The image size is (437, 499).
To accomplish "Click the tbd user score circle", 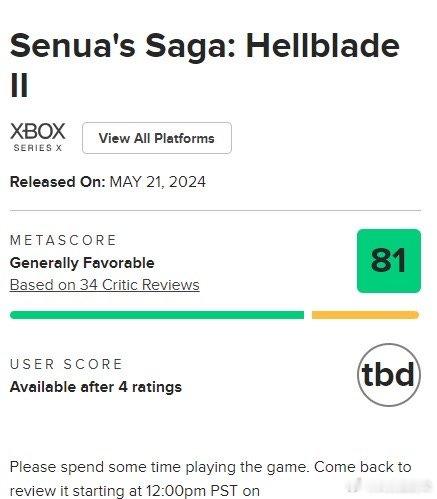I will point(389,375).
